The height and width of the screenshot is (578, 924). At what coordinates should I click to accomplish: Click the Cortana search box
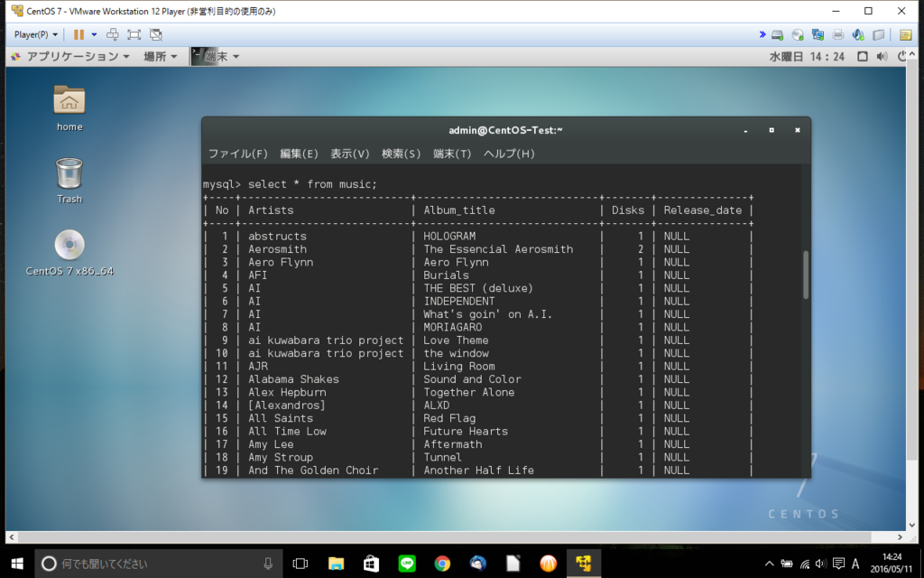tap(159, 564)
